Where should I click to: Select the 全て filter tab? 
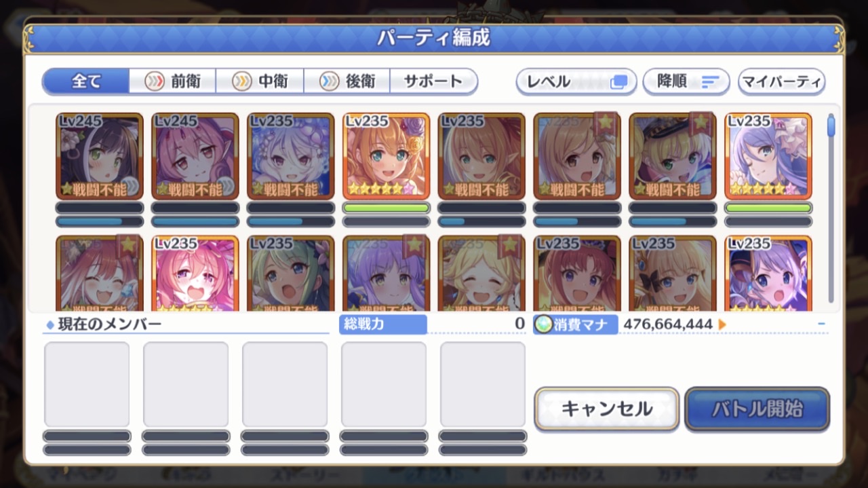tap(86, 81)
